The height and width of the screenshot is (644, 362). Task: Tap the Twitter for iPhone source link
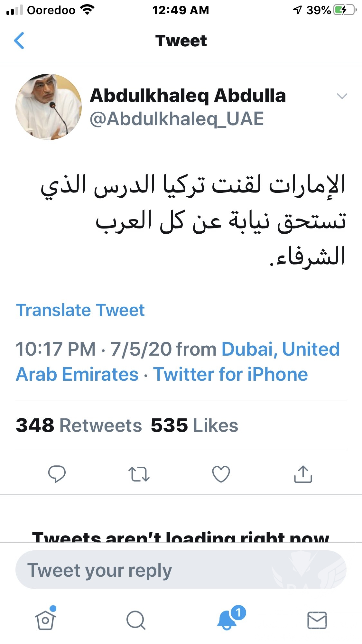click(230, 374)
